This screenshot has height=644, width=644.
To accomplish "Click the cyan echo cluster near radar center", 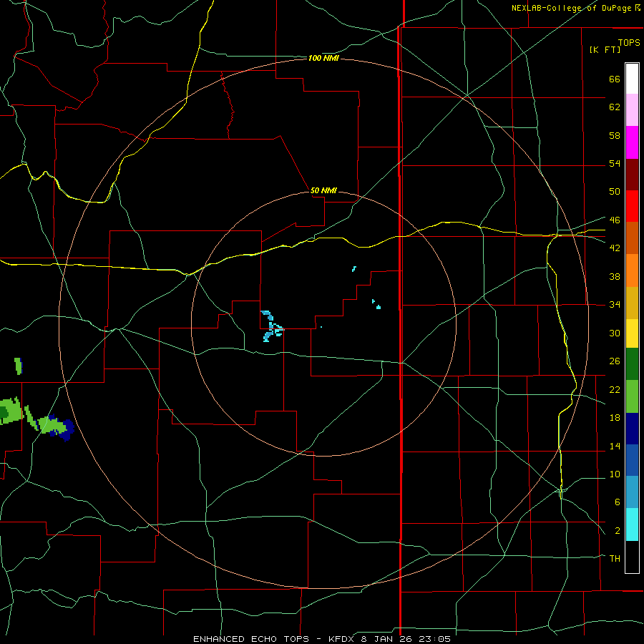I will (271, 326).
